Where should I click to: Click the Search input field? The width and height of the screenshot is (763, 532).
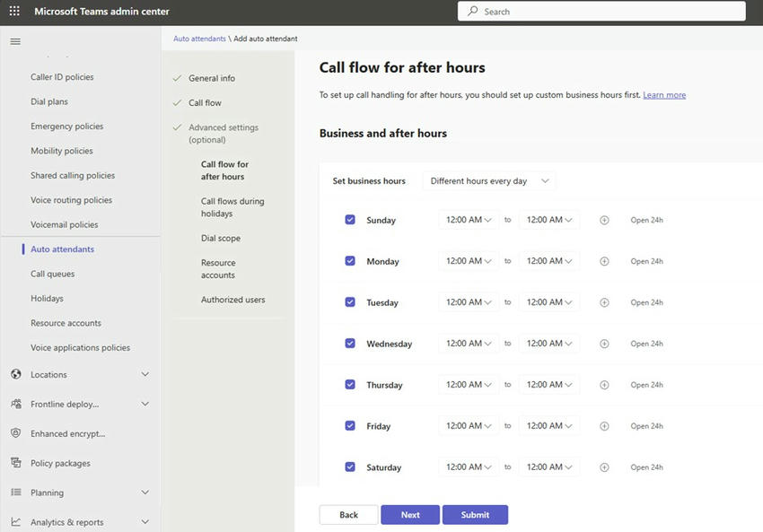[x=601, y=12]
